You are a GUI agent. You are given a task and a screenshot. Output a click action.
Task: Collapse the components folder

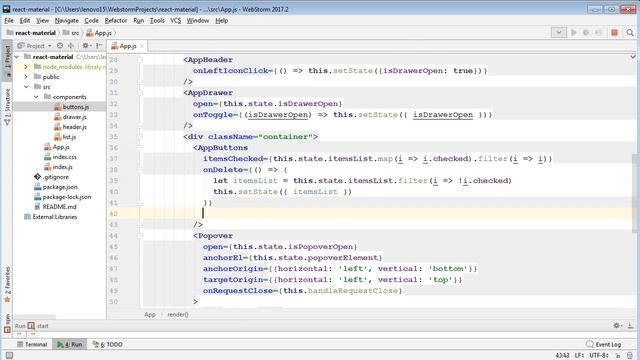pos(36,97)
